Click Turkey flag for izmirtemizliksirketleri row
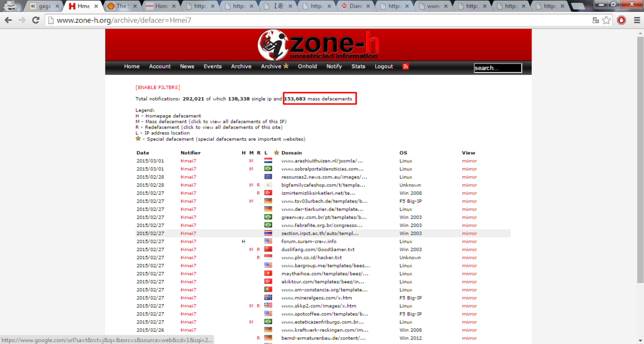Viewport: 644px width, 344px height. point(268,193)
